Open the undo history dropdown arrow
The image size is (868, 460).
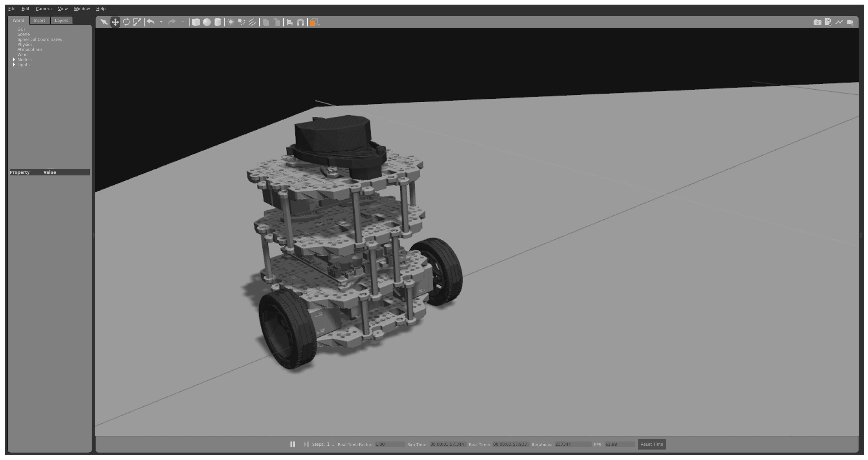pos(161,22)
